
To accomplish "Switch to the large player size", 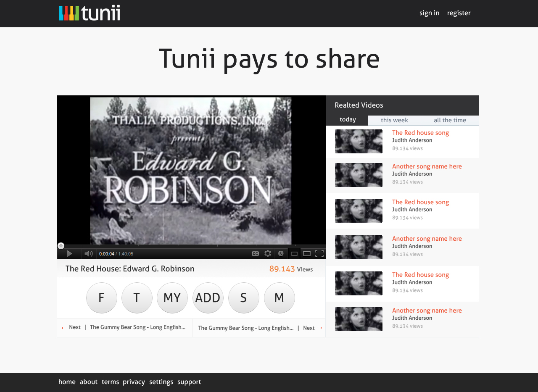I will click(307, 254).
